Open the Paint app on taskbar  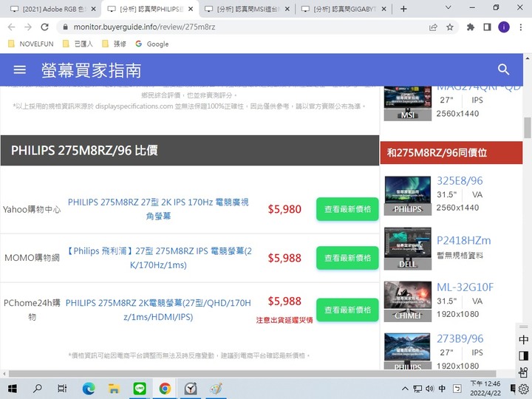(x=216, y=389)
